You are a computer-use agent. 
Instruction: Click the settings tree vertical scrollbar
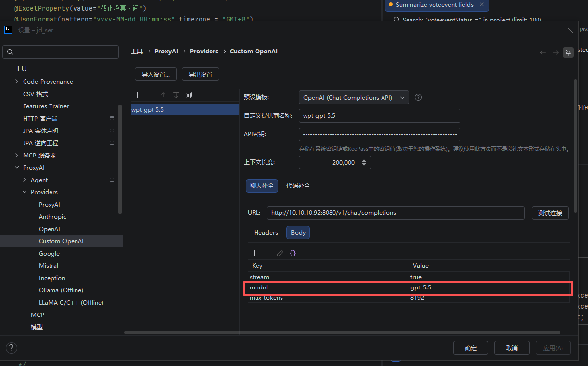coord(120,159)
